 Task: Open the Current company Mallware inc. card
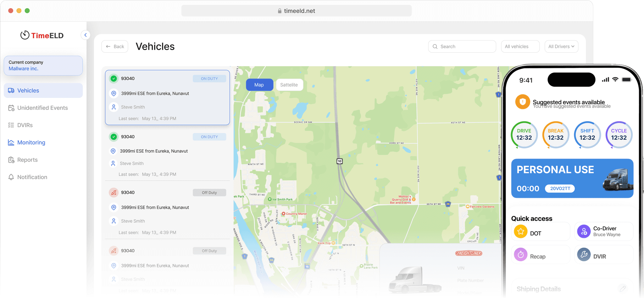click(x=43, y=65)
